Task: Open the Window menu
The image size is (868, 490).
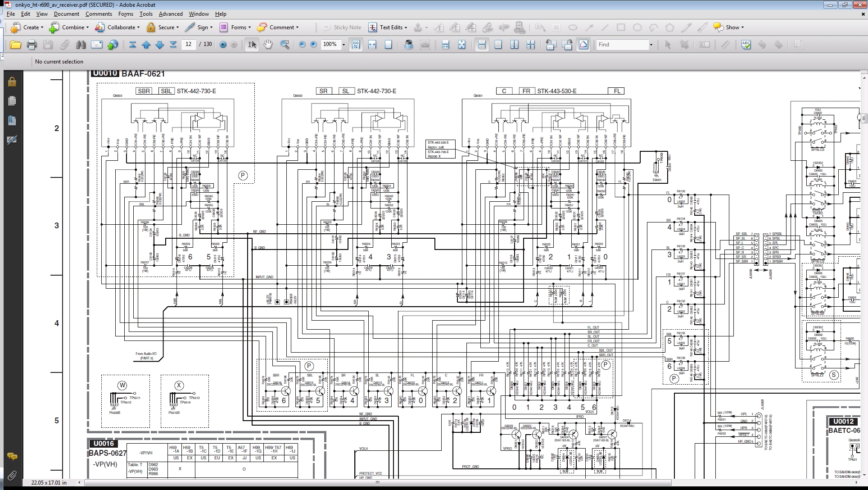Action: point(199,14)
